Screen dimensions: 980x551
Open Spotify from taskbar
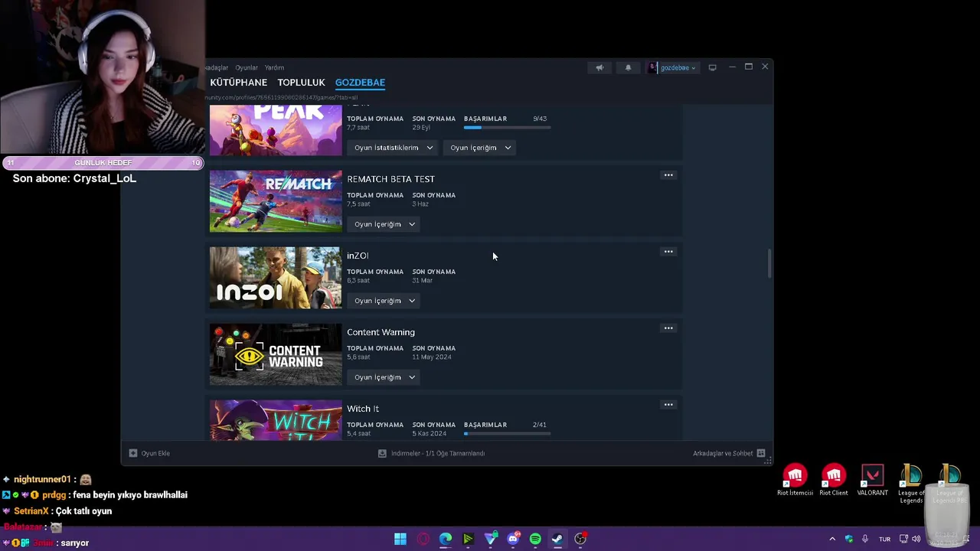[x=535, y=539]
